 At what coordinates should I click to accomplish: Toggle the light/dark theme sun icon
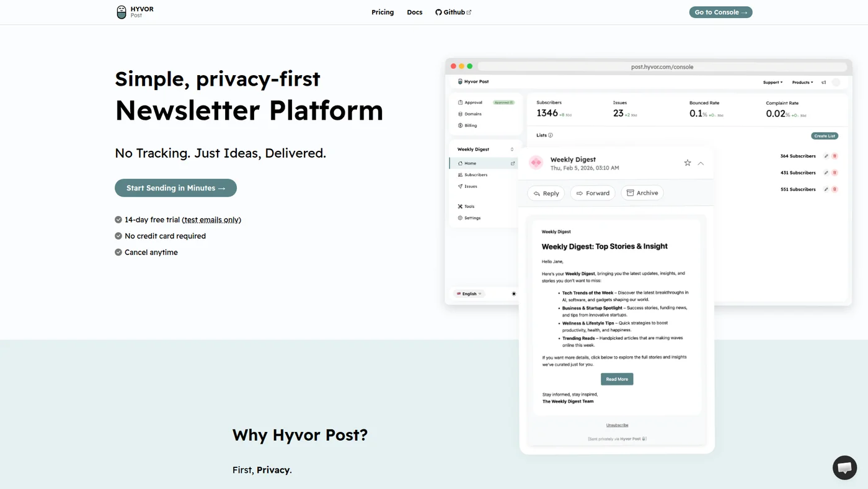pos(514,294)
